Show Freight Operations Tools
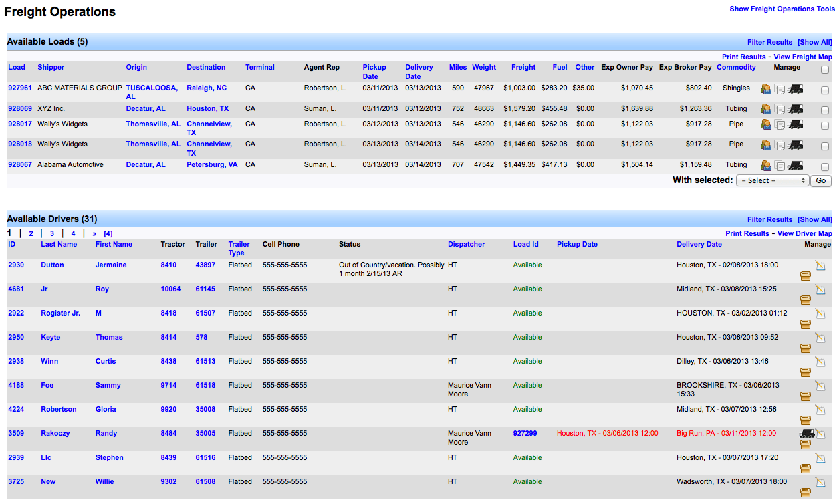Viewport: 837px width, 504px height. [x=782, y=9]
